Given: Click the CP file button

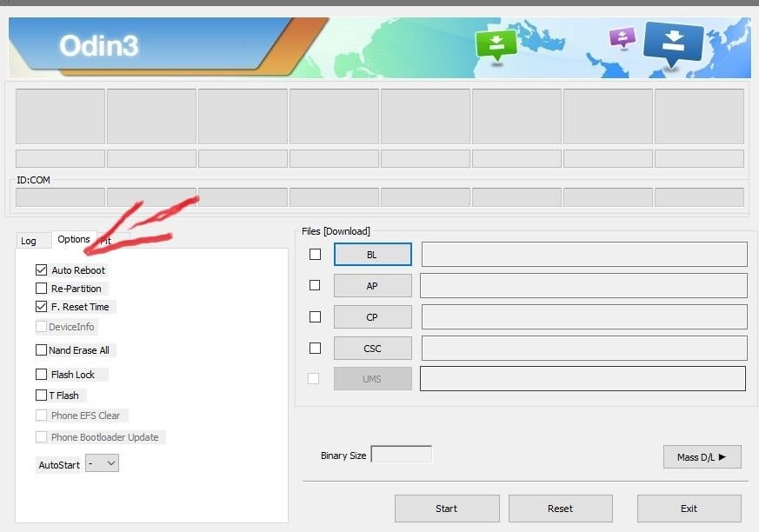Looking at the screenshot, I should click(373, 317).
